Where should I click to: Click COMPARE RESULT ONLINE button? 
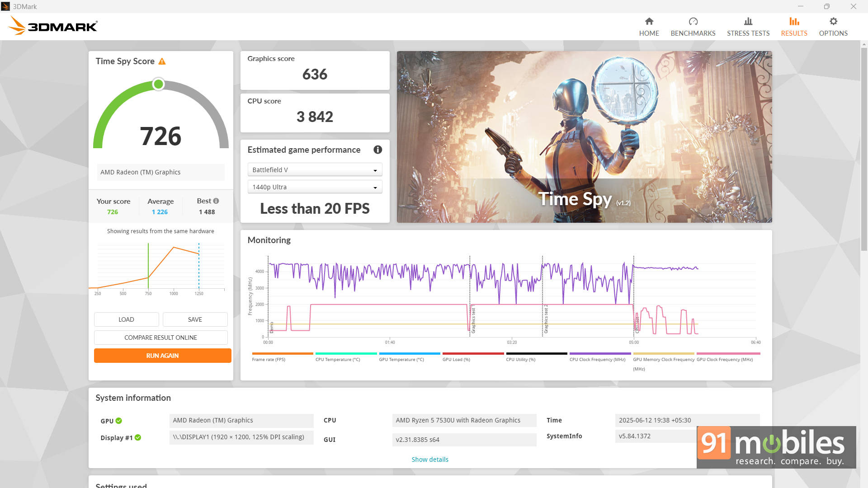(160, 338)
